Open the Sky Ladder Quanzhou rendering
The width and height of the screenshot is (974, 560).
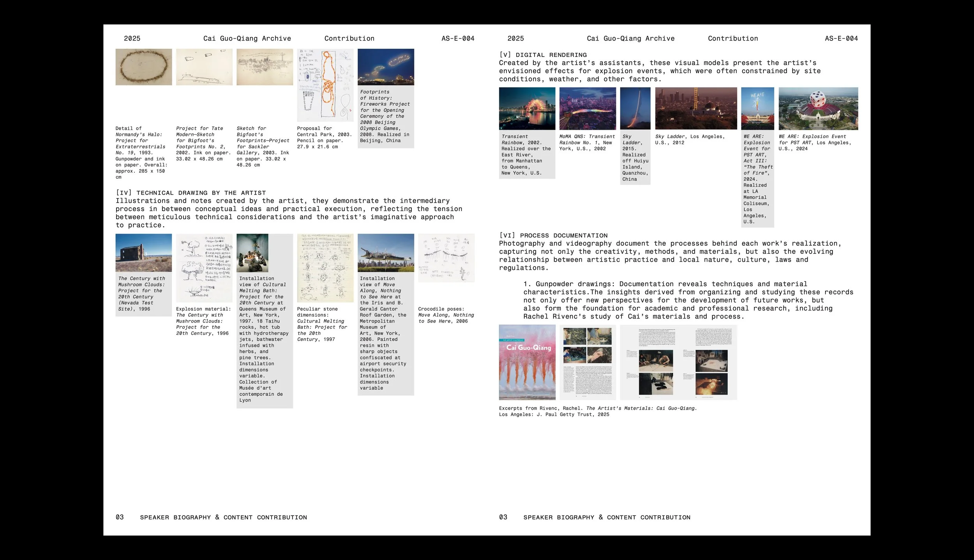[634, 109]
